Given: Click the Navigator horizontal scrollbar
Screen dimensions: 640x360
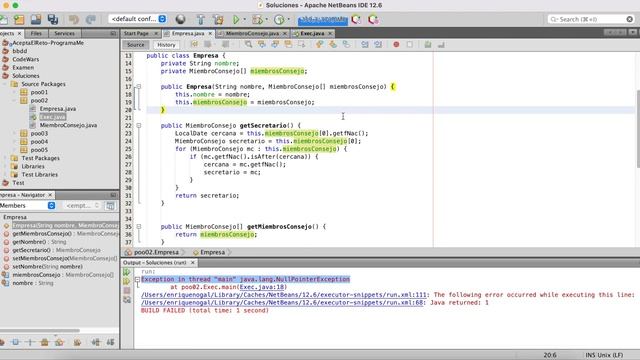Looking at the screenshot, I should (40, 331).
